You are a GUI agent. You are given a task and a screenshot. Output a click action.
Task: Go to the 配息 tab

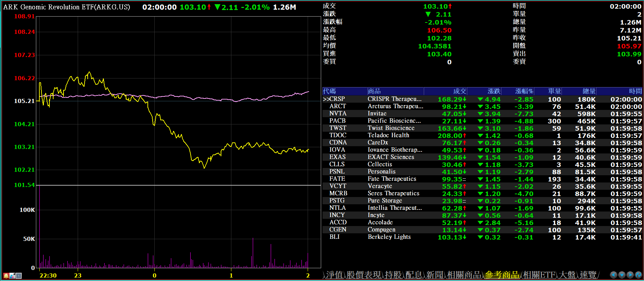414,275
